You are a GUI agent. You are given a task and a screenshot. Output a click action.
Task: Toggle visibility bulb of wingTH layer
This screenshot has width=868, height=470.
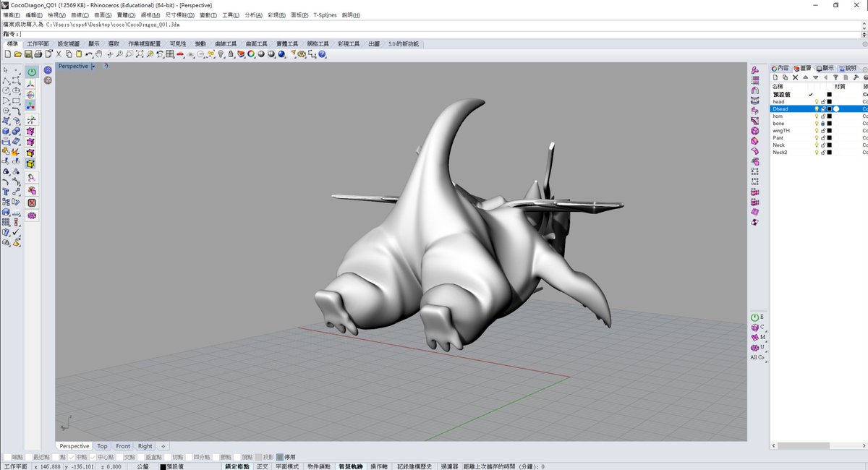click(817, 131)
